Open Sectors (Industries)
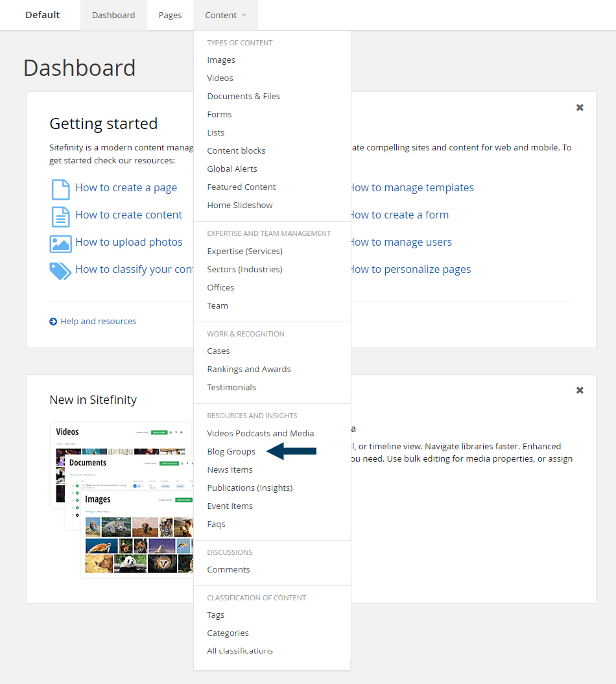This screenshot has width=616, height=684. click(x=244, y=270)
